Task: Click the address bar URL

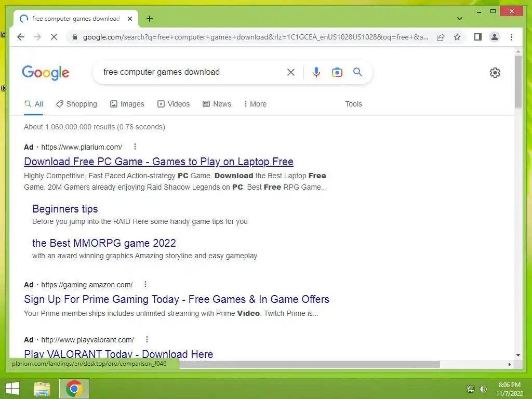Action: click(x=256, y=37)
